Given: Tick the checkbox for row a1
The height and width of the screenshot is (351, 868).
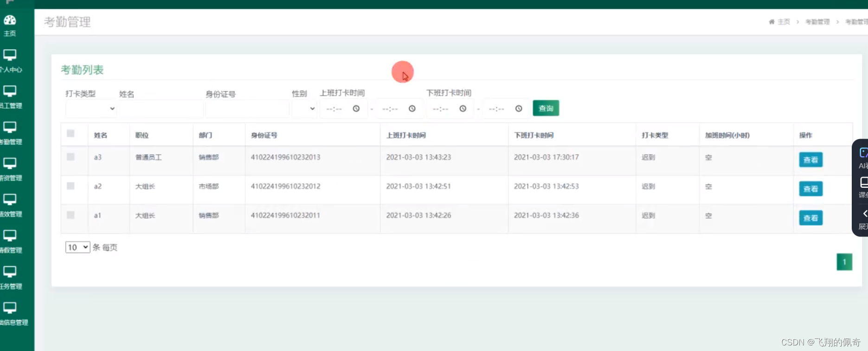Looking at the screenshot, I should 71,215.
